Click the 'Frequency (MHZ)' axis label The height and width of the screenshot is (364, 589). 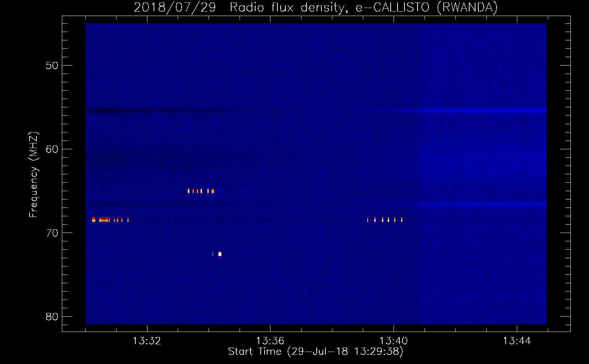point(33,174)
